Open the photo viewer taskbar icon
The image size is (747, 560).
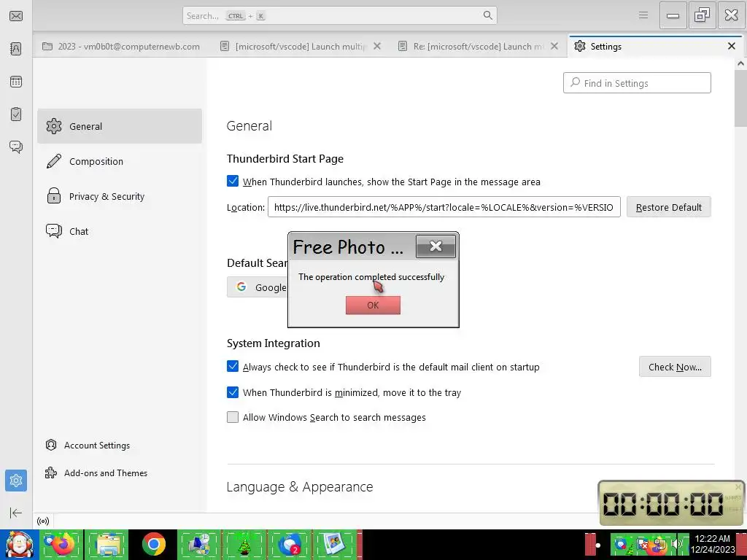click(x=334, y=545)
